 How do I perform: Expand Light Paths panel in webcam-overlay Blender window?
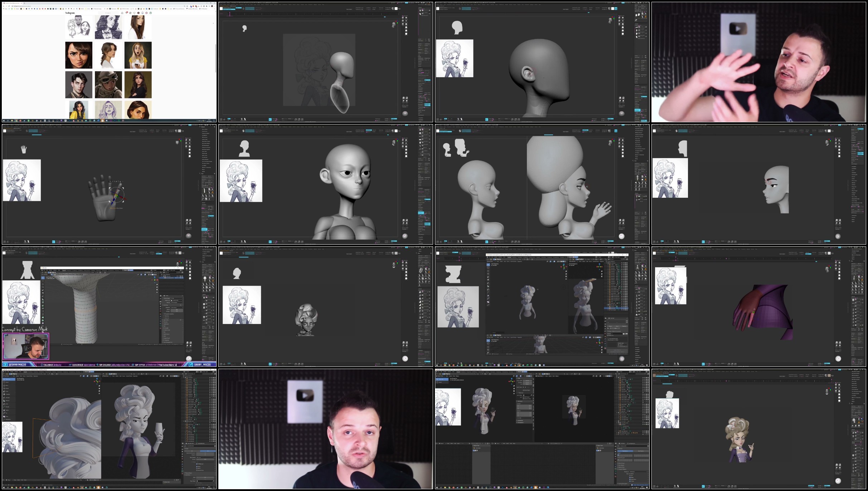pyautogui.click(x=166, y=320)
